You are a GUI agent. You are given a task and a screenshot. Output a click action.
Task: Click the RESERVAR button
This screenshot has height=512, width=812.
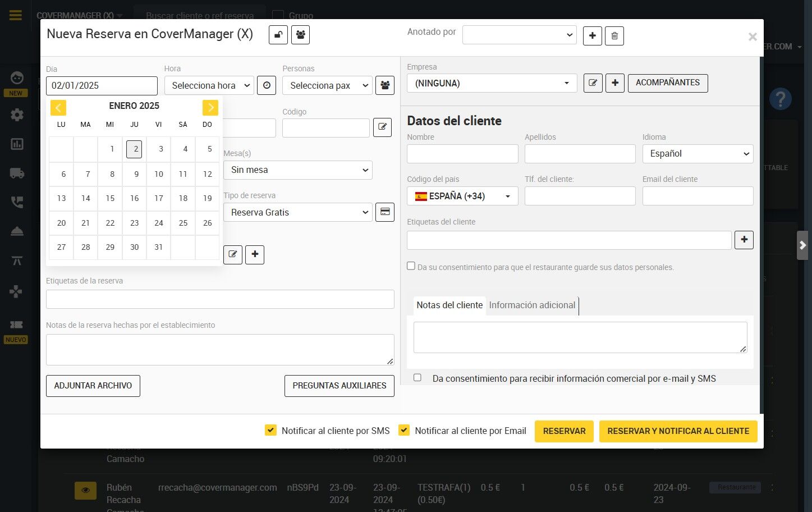tap(564, 431)
